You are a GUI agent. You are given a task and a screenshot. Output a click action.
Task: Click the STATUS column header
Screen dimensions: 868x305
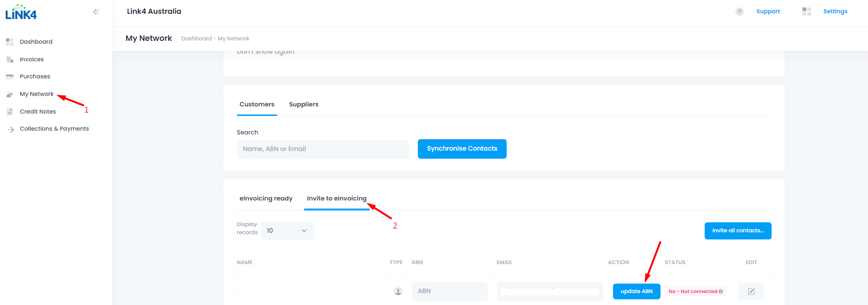pyautogui.click(x=675, y=262)
